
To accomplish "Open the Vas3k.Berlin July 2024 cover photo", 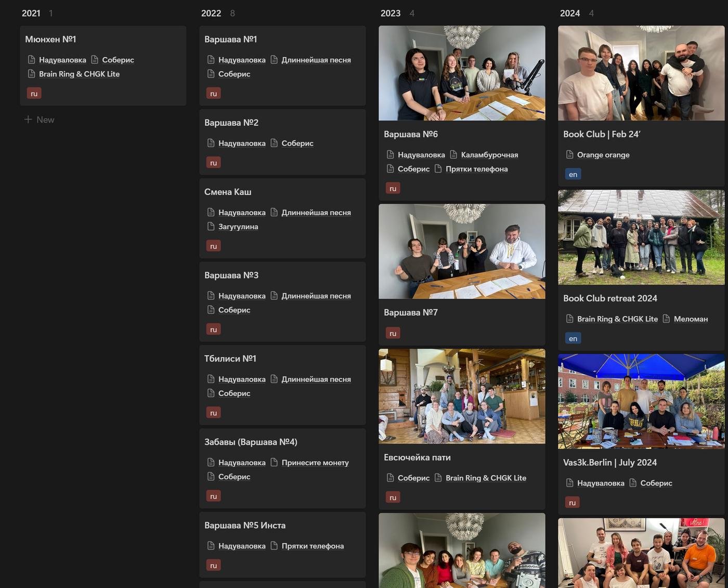I will pyautogui.click(x=641, y=401).
